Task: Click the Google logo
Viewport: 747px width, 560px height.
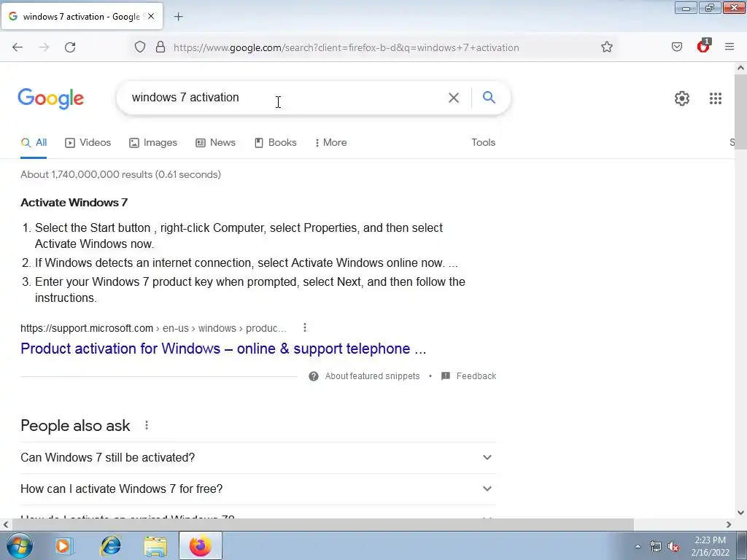Action: 51,98
